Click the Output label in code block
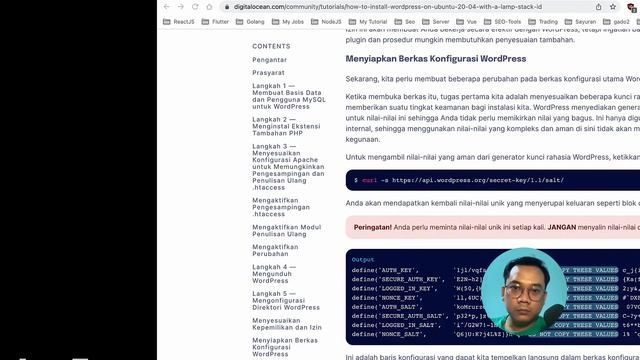The height and width of the screenshot is (360, 640). point(363,260)
